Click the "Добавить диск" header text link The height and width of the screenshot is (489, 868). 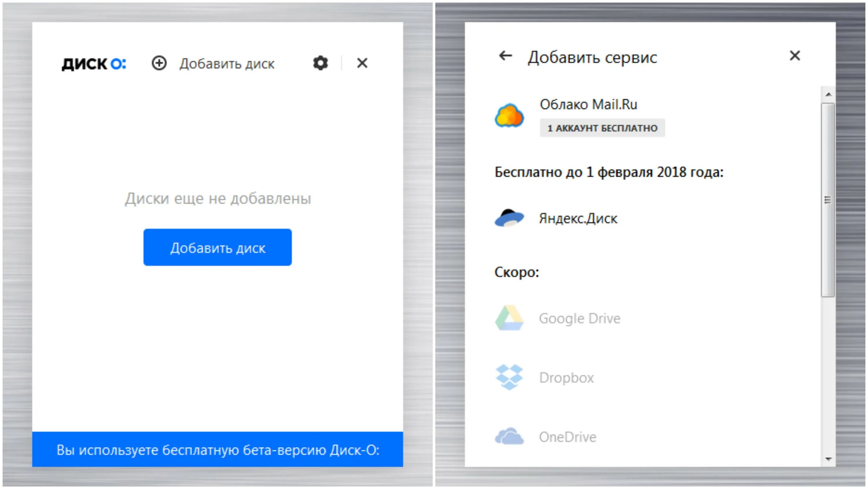[x=227, y=64]
